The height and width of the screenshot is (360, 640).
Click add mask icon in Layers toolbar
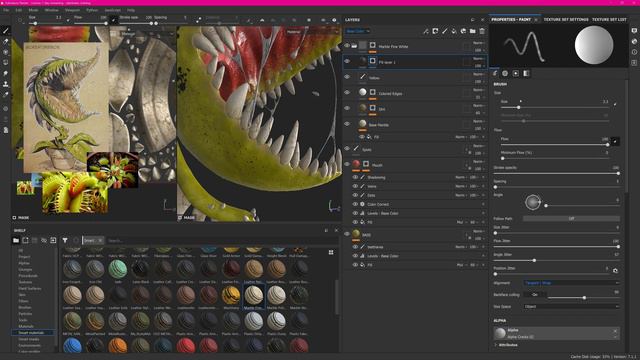click(435, 31)
